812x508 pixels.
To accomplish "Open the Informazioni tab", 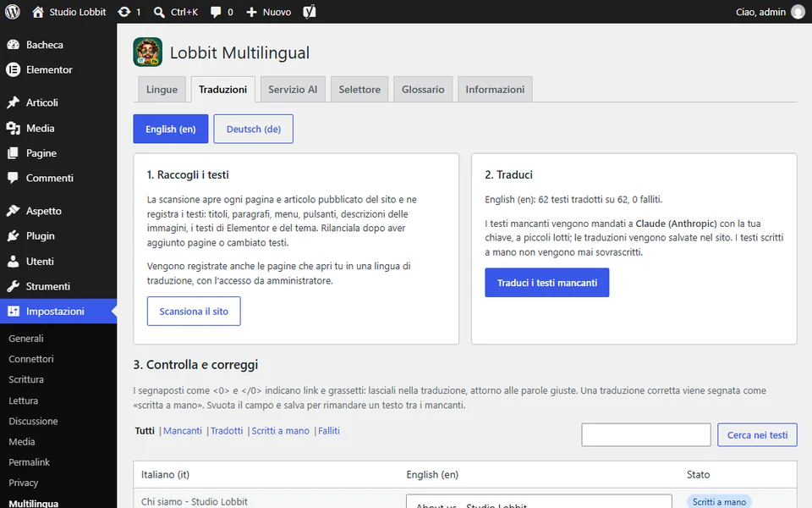I will coord(495,89).
